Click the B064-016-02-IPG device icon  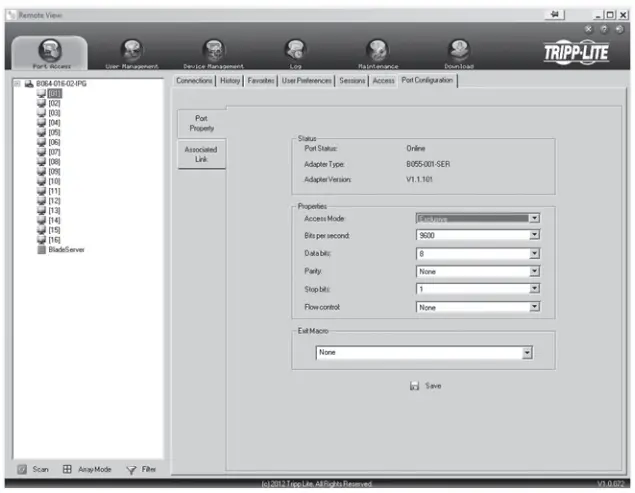(x=29, y=84)
